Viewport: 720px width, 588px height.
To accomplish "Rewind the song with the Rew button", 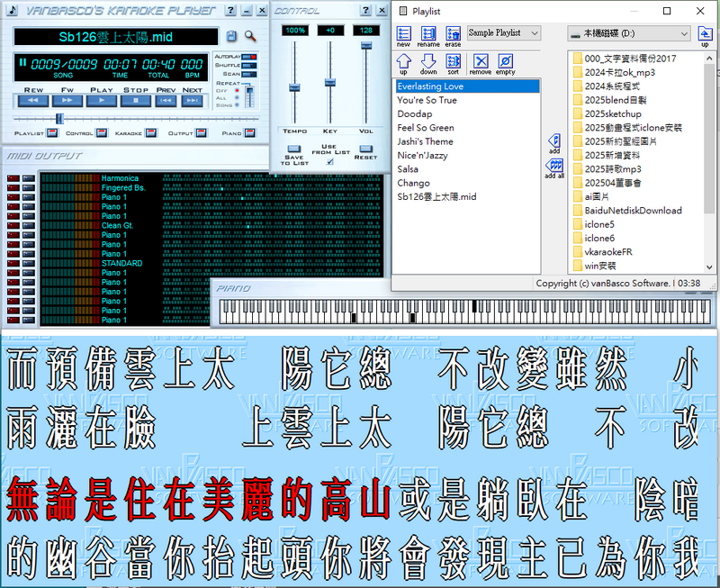I will point(33,100).
